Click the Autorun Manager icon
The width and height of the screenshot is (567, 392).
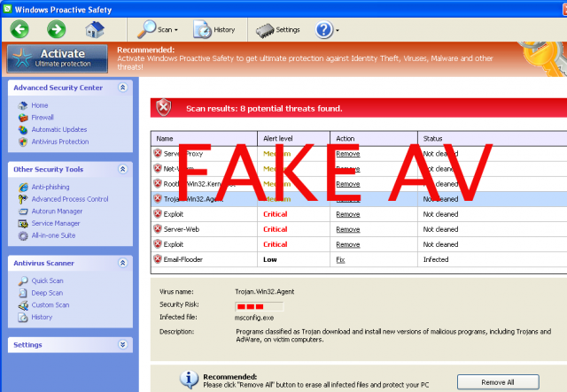23,211
